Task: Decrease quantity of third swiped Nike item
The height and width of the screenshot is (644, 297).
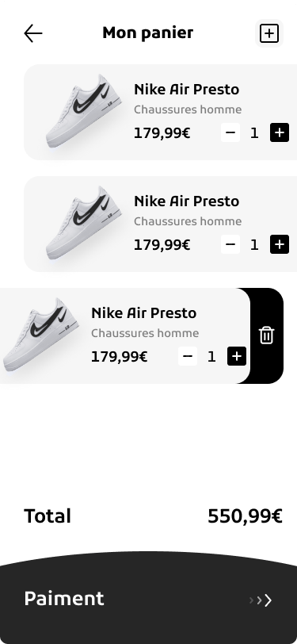Action: tap(188, 356)
